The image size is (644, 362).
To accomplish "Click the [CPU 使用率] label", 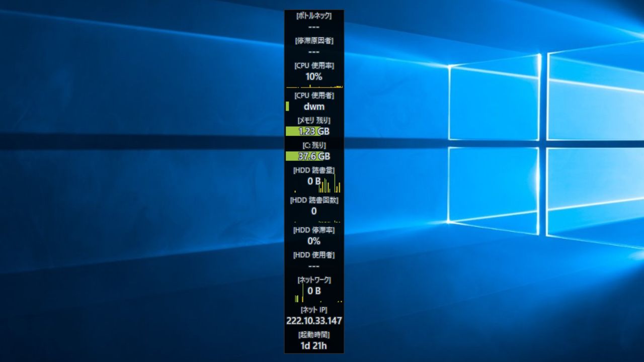I will click(314, 65).
